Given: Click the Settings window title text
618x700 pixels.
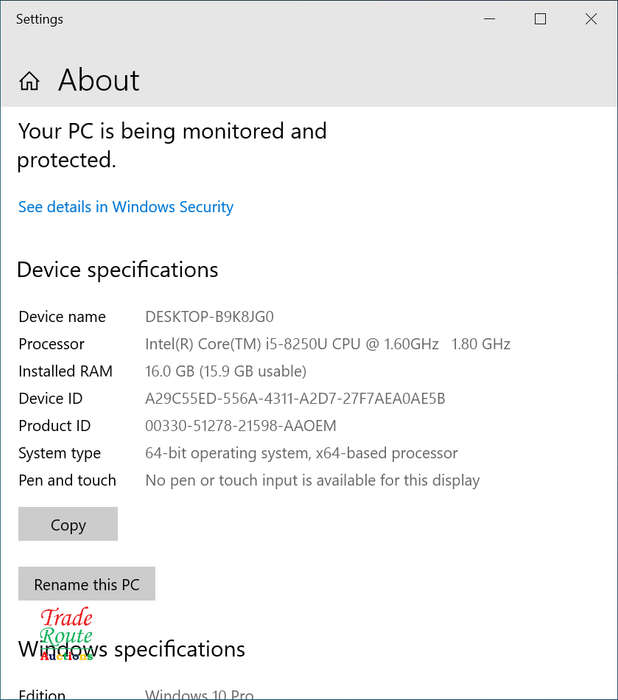Looking at the screenshot, I should pos(39,19).
